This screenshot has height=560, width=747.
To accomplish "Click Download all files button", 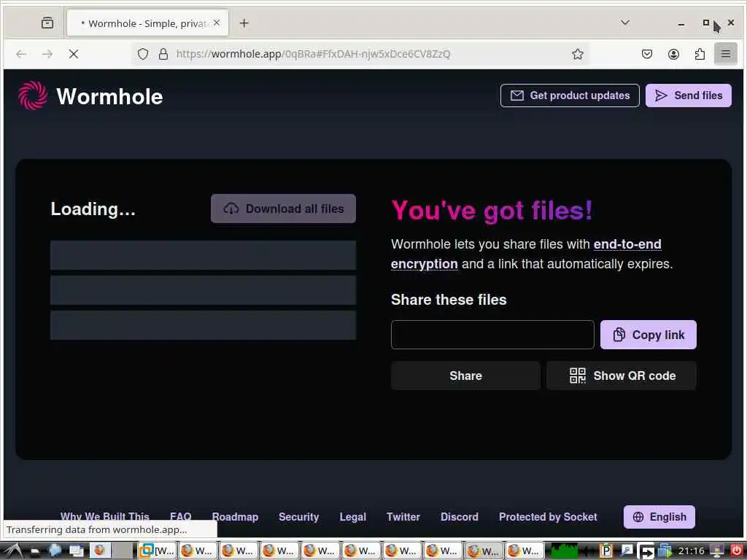I will [284, 209].
